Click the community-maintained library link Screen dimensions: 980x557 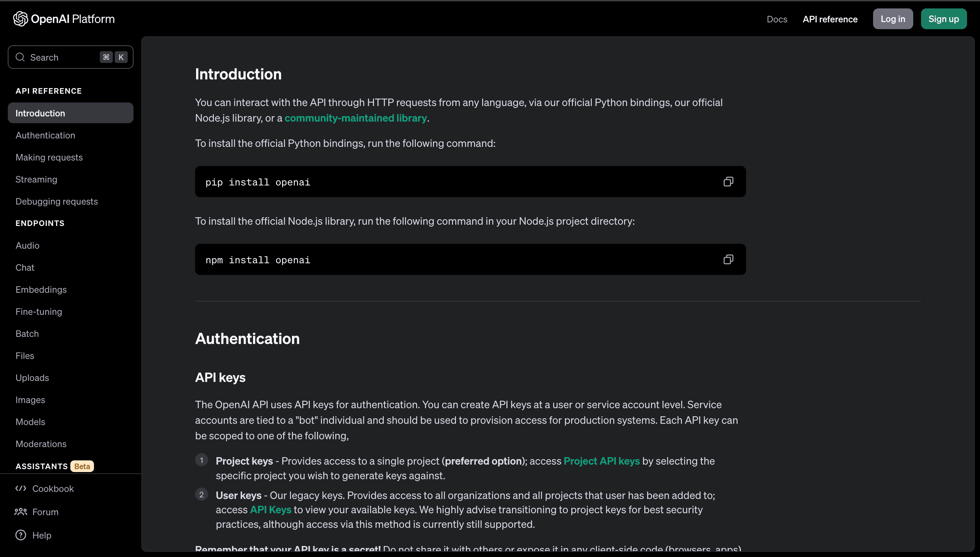[x=356, y=118]
